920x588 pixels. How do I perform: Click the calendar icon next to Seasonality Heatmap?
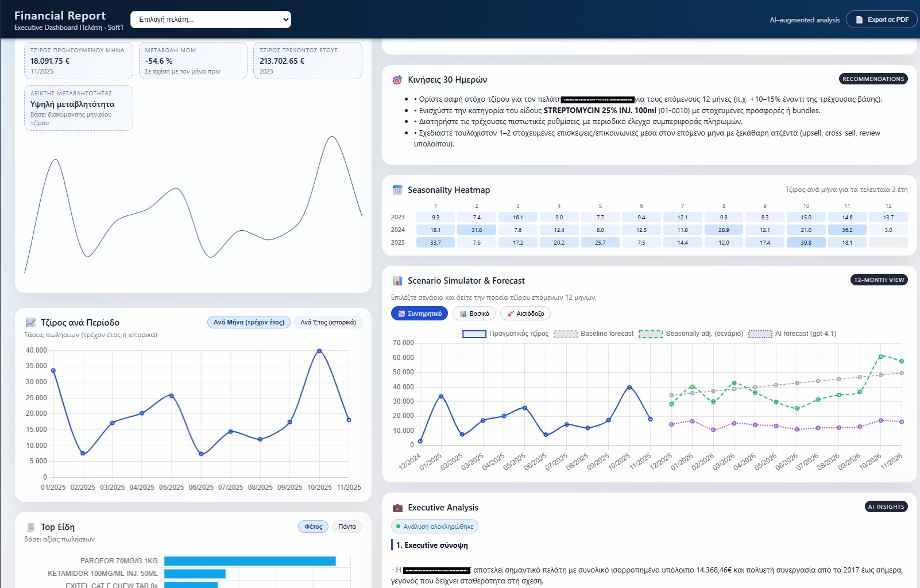397,190
